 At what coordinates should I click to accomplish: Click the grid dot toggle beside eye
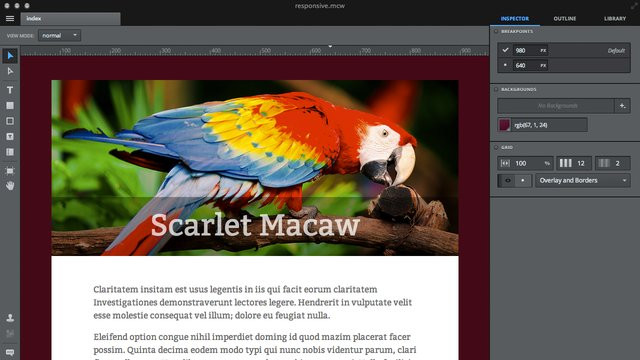click(x=523, y=180)
